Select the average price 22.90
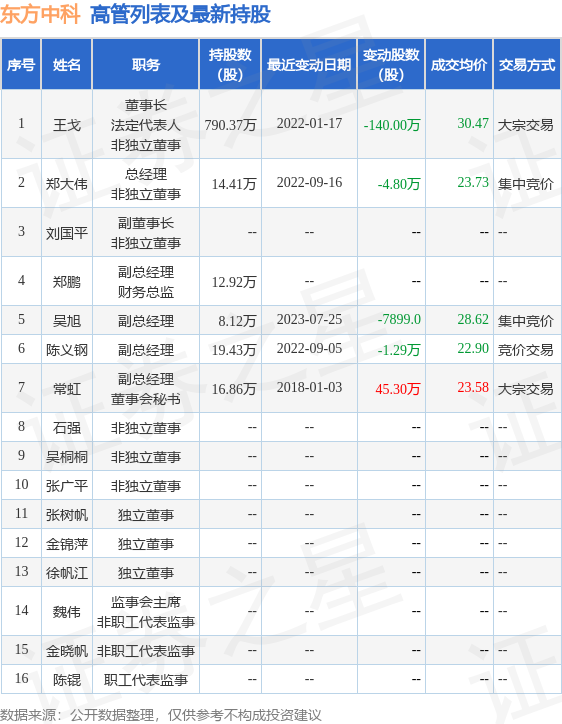Screen dimensions: 562x724 coord(473,349)
